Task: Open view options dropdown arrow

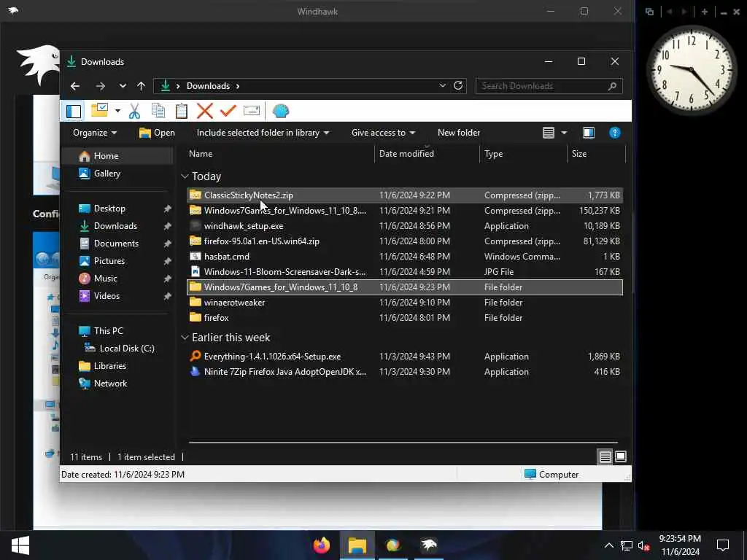Action: tap(564, 133)
